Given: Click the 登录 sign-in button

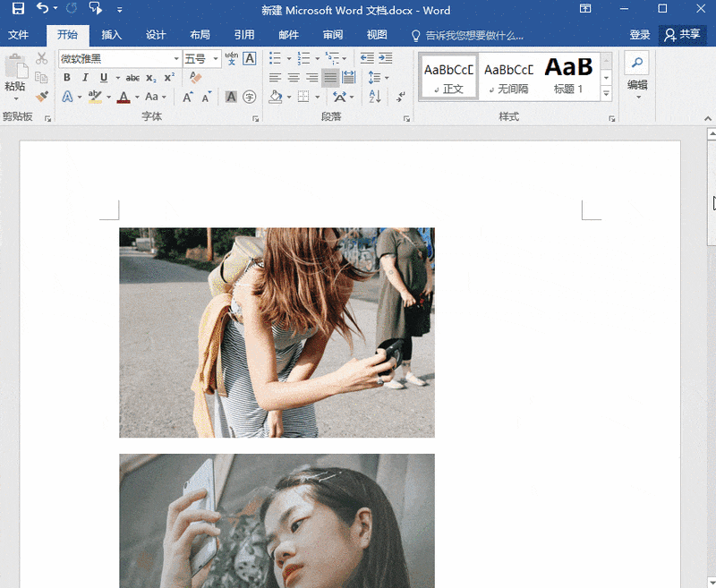Looking at the screenshot, I should tap(639, 35).
